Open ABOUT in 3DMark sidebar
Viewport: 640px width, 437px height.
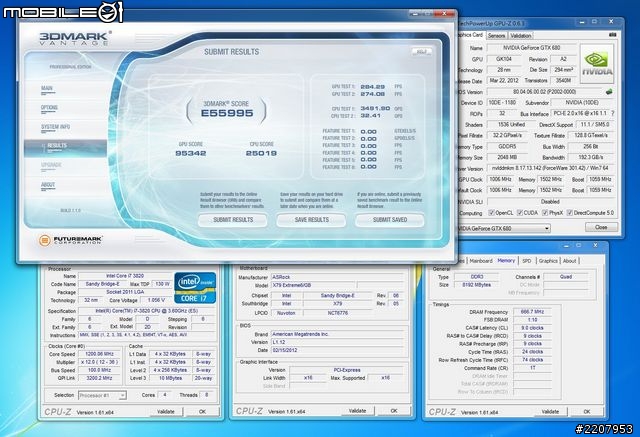48,185
